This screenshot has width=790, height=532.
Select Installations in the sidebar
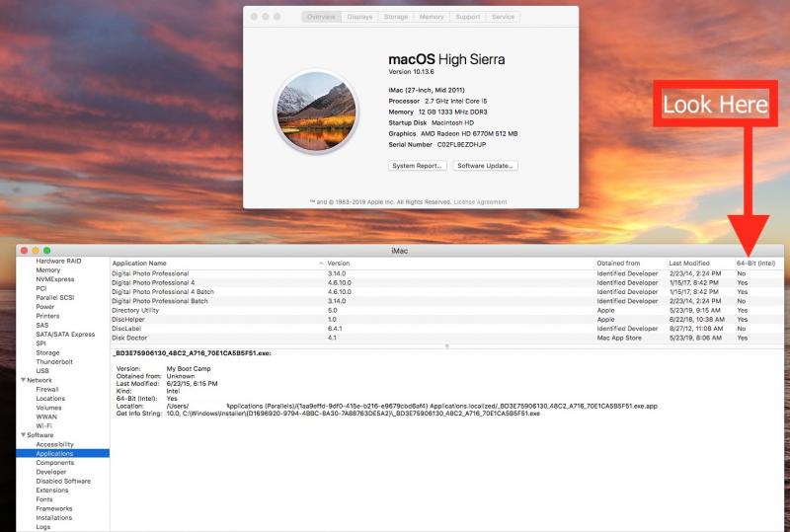point(54,517)
